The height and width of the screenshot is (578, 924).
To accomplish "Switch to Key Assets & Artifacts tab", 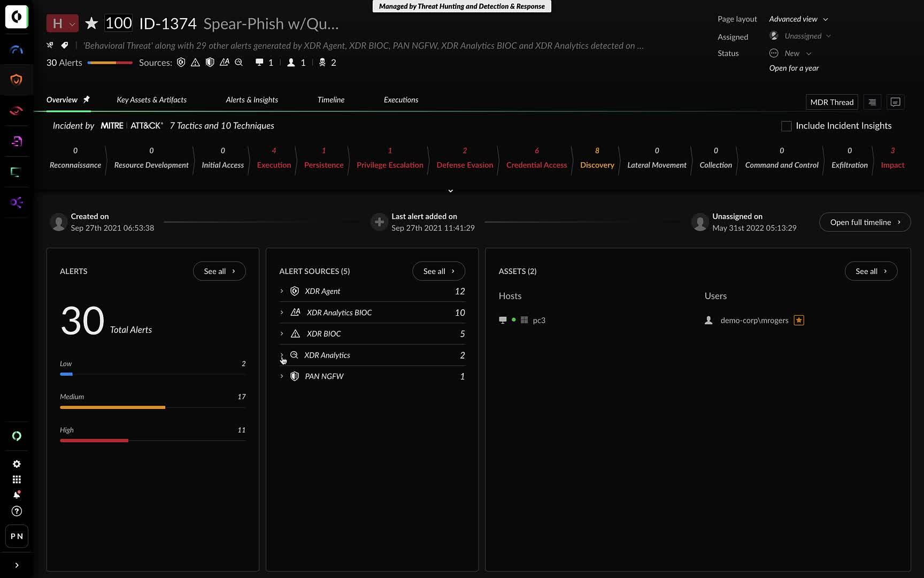I will point(152,100).
